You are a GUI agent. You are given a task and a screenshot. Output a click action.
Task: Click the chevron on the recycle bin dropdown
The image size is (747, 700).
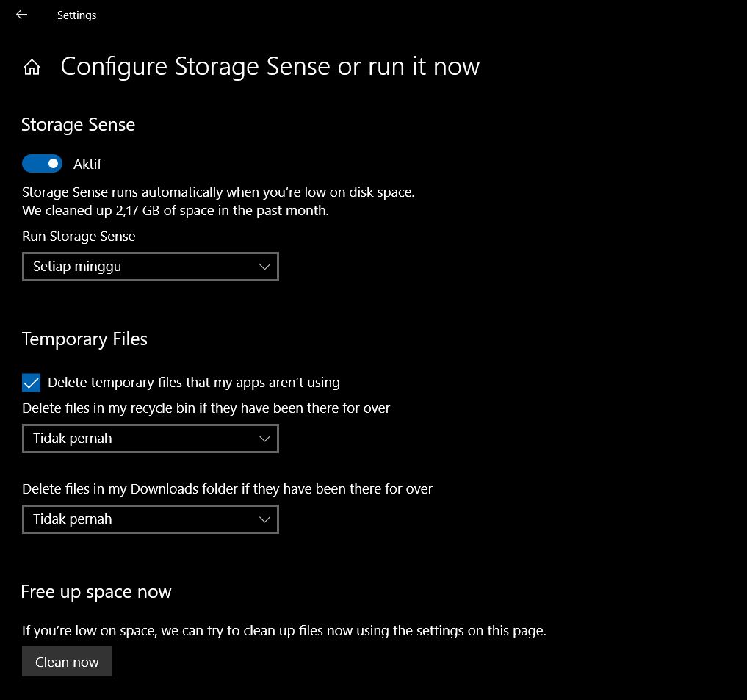coord(264,439)
